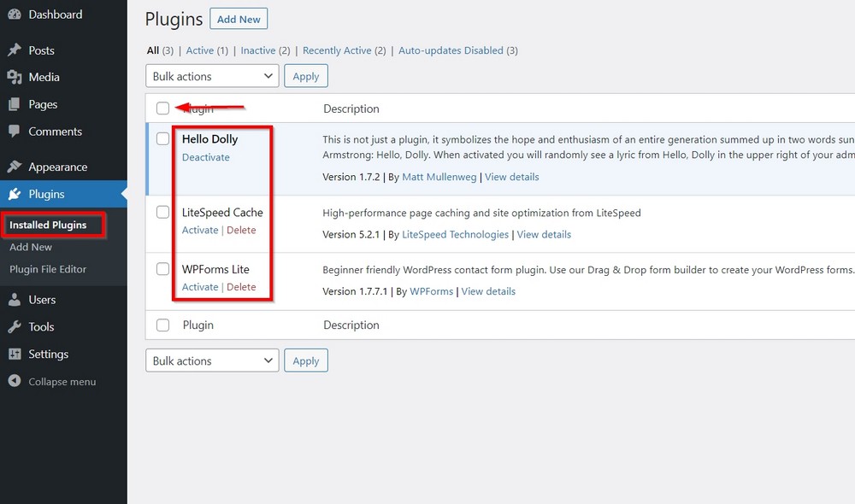The width and height of the screenshot is (855, 504).
Task: Filter by Inactive plugins
Action: pos(258,50)
